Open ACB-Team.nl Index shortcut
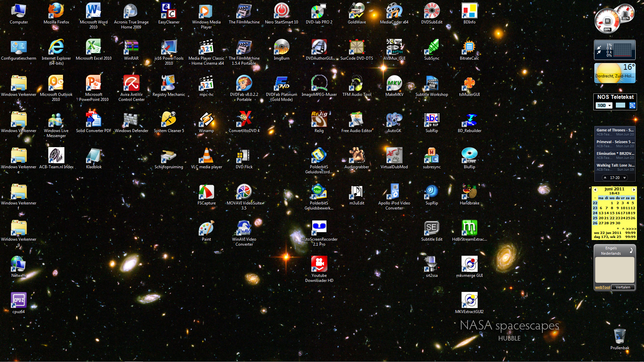 pyautogui.click(x=56, y=159)
